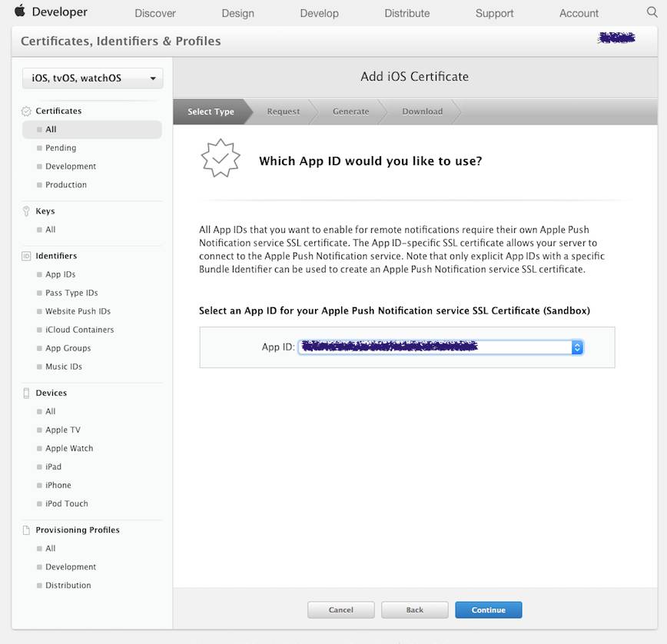Screen dimensions: 667x644
Task: Open Website Push IDs
Action: pyautogui.click(x=78, y=311)
